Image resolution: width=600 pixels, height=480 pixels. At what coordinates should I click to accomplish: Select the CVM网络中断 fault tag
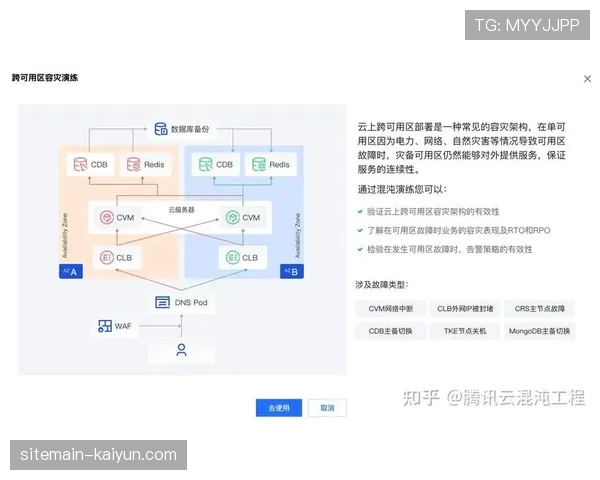tap(390, 309)
